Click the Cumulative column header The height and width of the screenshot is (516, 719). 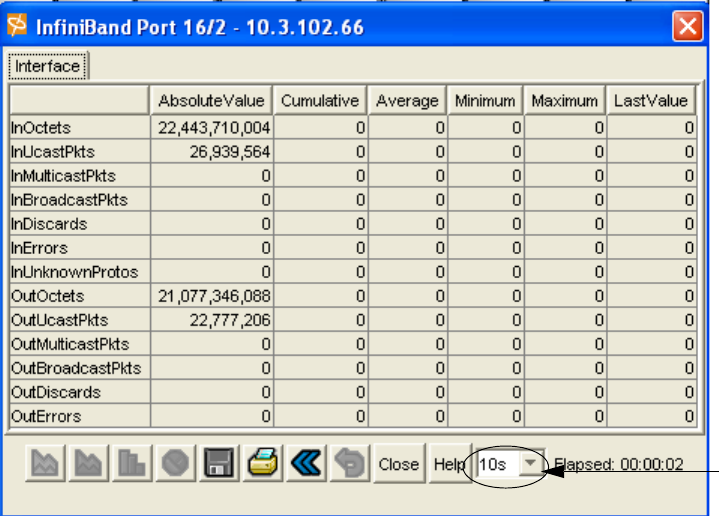click(x=320, y=100)
